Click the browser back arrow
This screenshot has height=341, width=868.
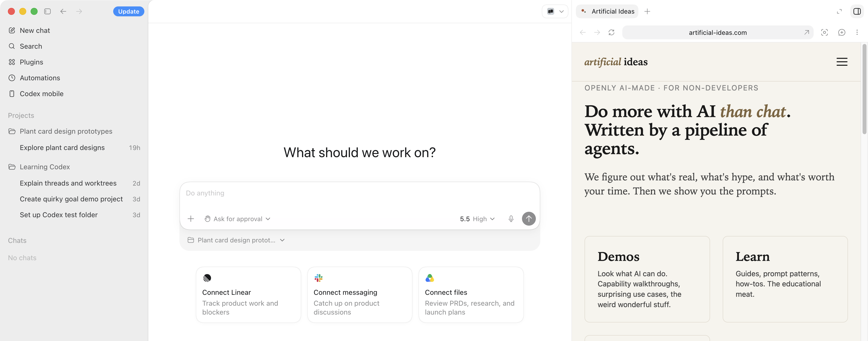tap(583, 32)
